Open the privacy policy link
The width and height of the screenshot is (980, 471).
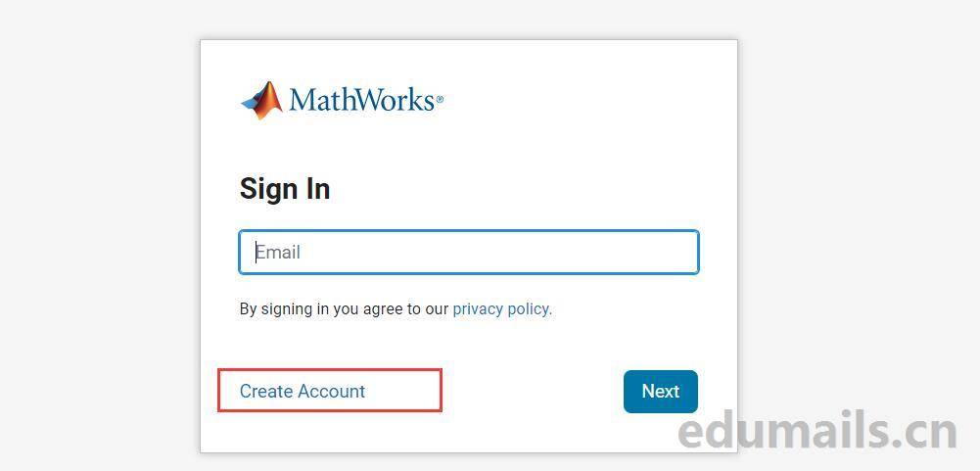(x=500, y=308)
